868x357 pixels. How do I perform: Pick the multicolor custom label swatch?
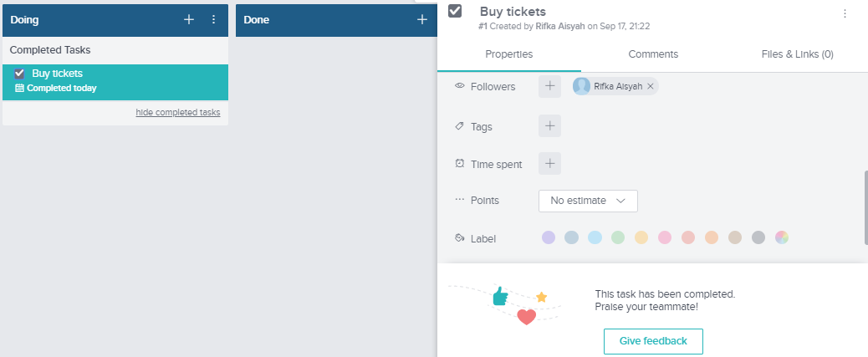782,237
